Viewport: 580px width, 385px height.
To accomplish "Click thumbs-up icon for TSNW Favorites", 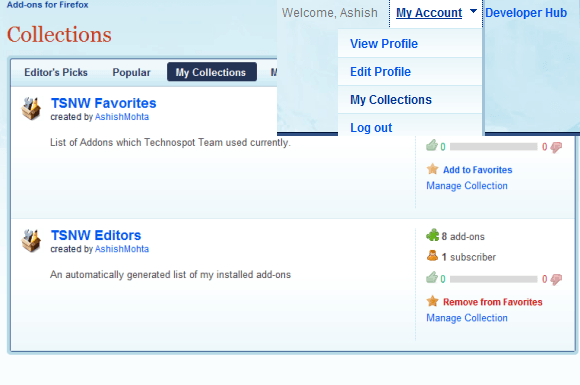I will (432, 146).
